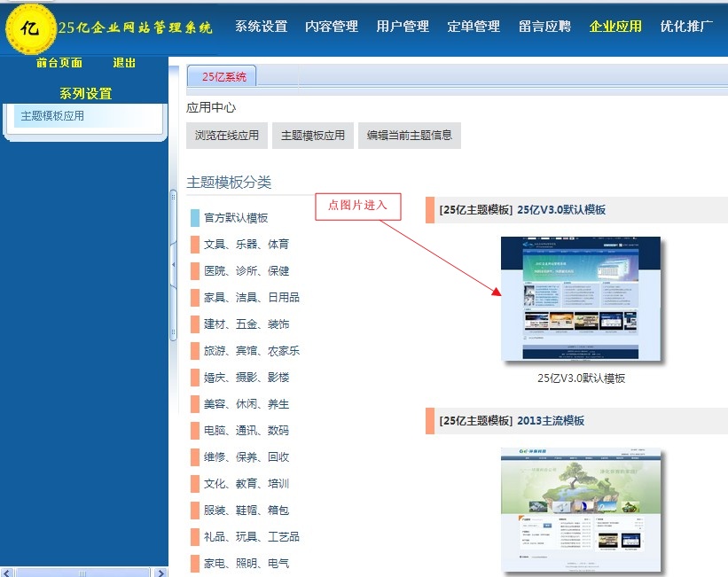Select the 家具、洁具、日用品 category

252,297
